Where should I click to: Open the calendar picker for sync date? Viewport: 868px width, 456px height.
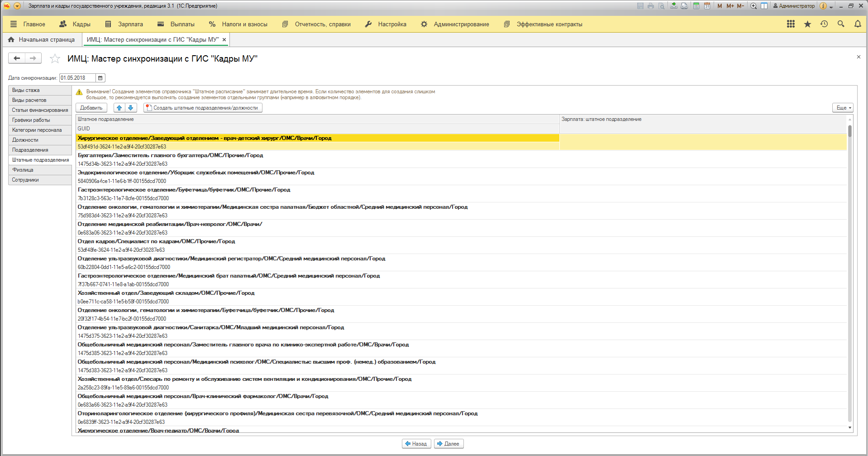(100, 78)
